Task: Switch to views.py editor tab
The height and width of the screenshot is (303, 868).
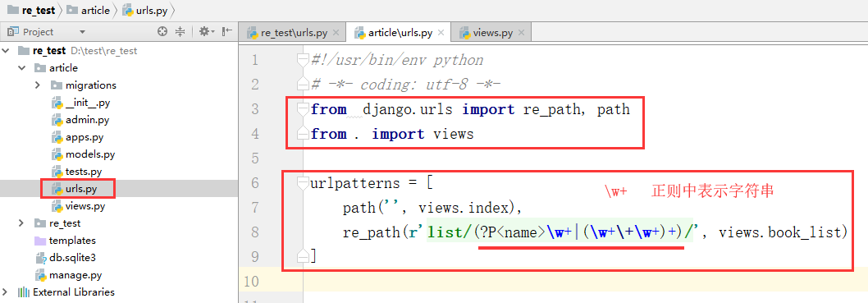Action: click(492, 33)
